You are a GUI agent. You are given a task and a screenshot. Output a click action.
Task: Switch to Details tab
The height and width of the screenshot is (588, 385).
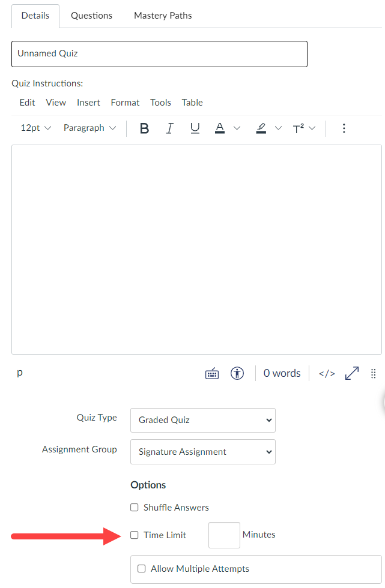[x=35, y=16]
